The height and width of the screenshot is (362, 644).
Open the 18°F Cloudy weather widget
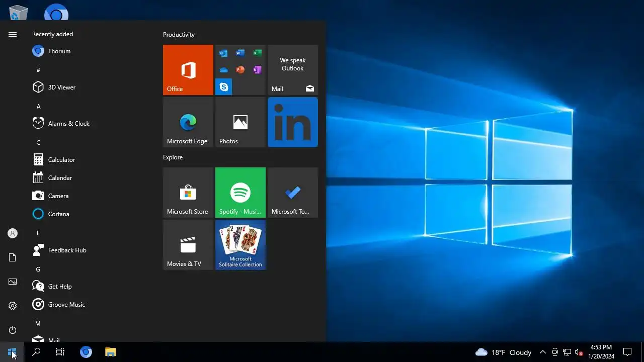[503, 352]
